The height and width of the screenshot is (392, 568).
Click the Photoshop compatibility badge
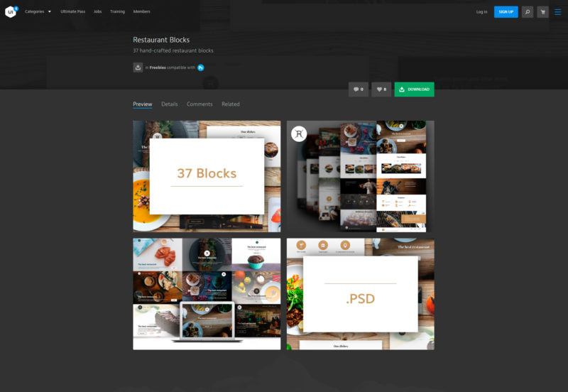coord(201,67)
